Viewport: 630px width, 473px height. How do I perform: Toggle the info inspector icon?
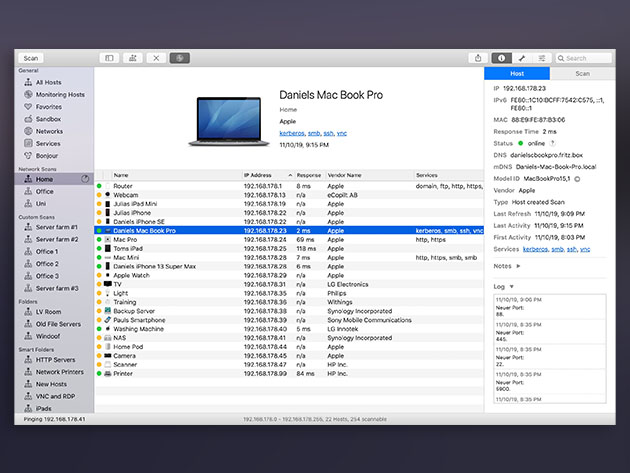coord(501,58)
